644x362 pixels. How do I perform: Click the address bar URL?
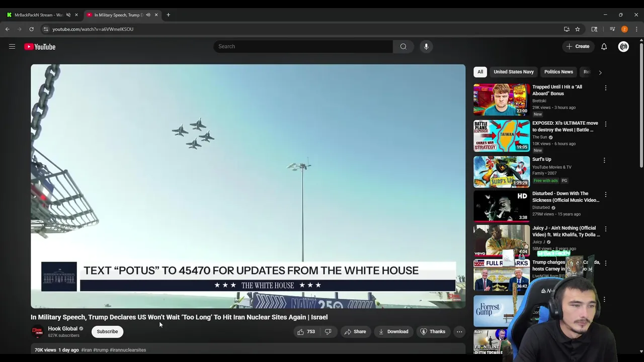coord(93,29)
